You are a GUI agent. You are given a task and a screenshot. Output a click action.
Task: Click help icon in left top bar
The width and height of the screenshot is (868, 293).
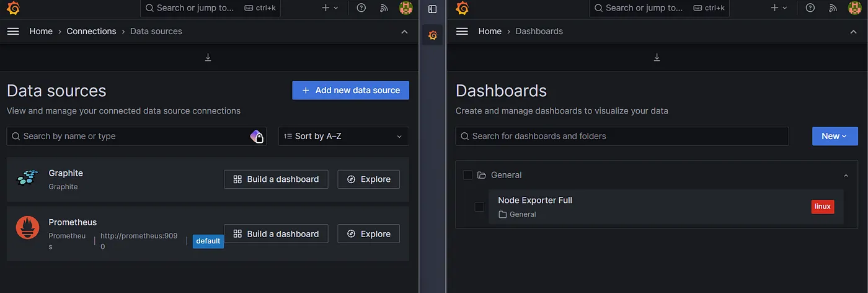tap(361, 8)
